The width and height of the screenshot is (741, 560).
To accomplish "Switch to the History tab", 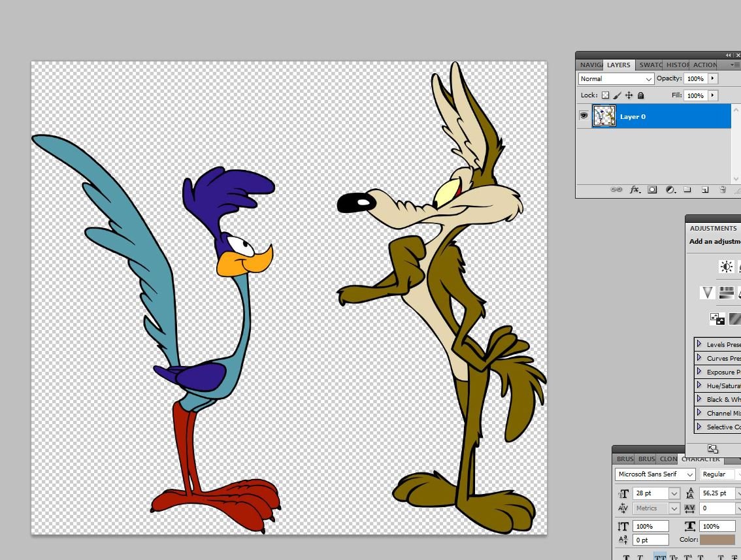I will point(677,65).
